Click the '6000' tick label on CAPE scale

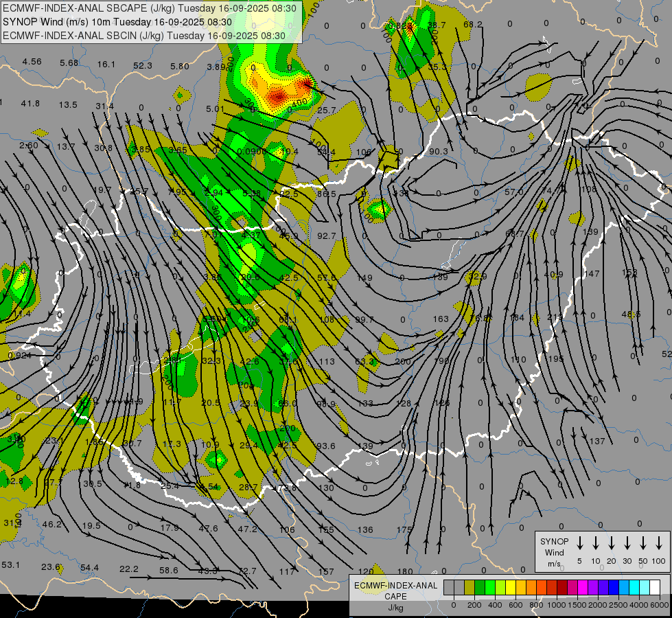click(660, 605)
